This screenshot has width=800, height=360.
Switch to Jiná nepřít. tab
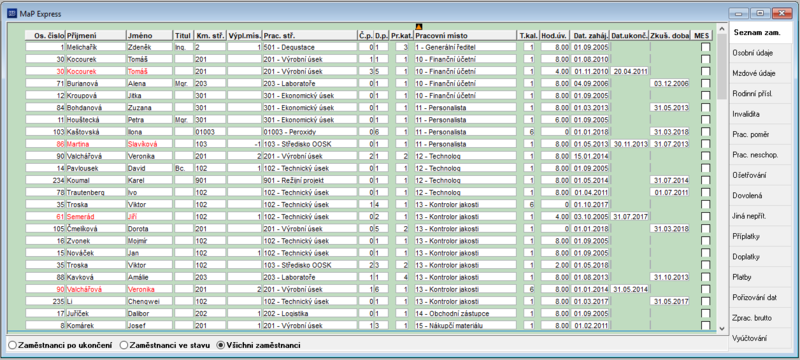click(x=761, y=216)
